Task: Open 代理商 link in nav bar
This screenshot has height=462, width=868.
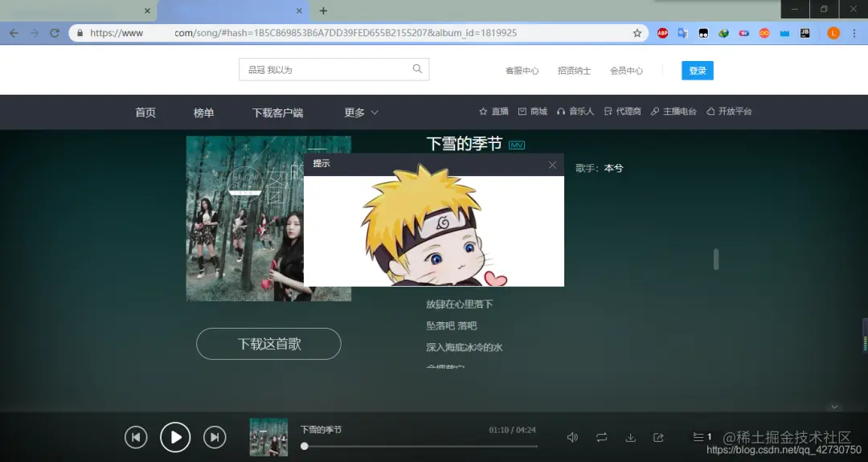Action: pyautogui.click(x=622, y=111)
